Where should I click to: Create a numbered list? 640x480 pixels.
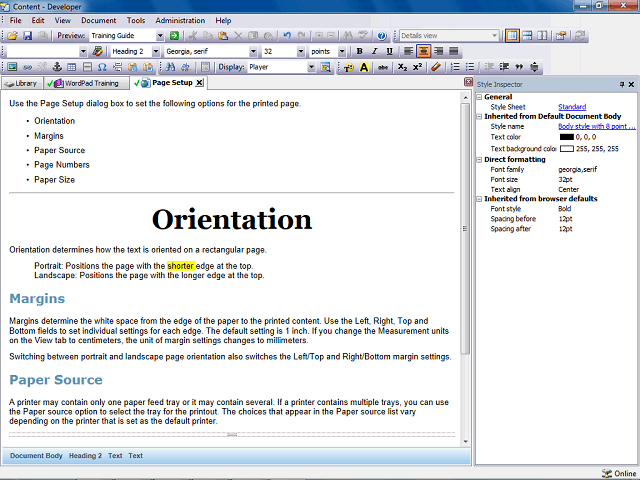(x=455, y=67)
